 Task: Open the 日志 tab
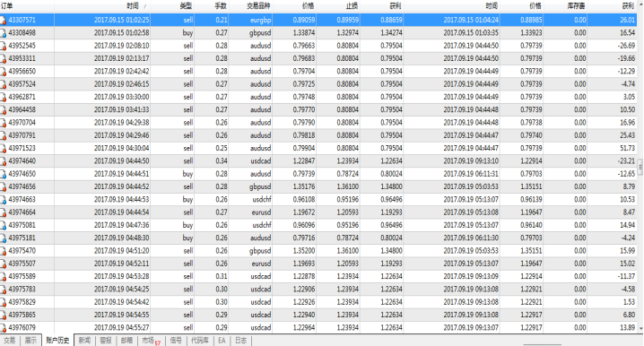click(240, 341)
